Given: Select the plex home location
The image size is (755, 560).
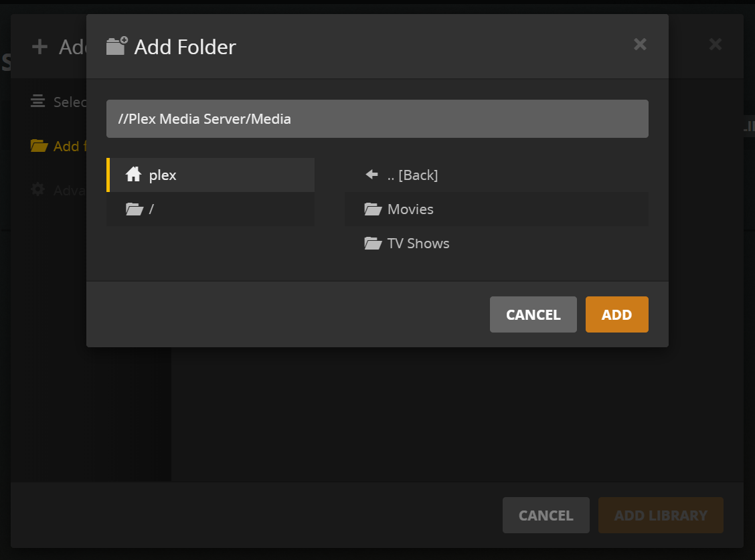Looking at the screenshot, I should [210, 175].
